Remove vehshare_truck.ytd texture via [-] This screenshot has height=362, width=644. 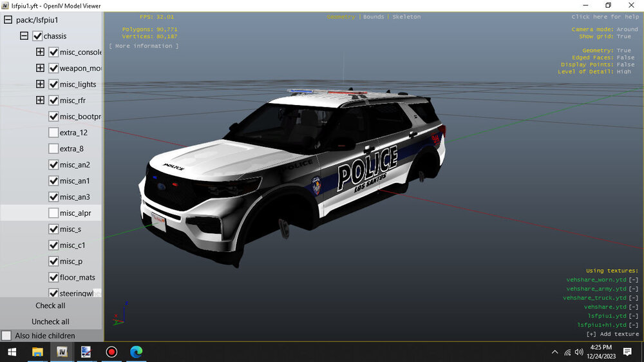634,298
